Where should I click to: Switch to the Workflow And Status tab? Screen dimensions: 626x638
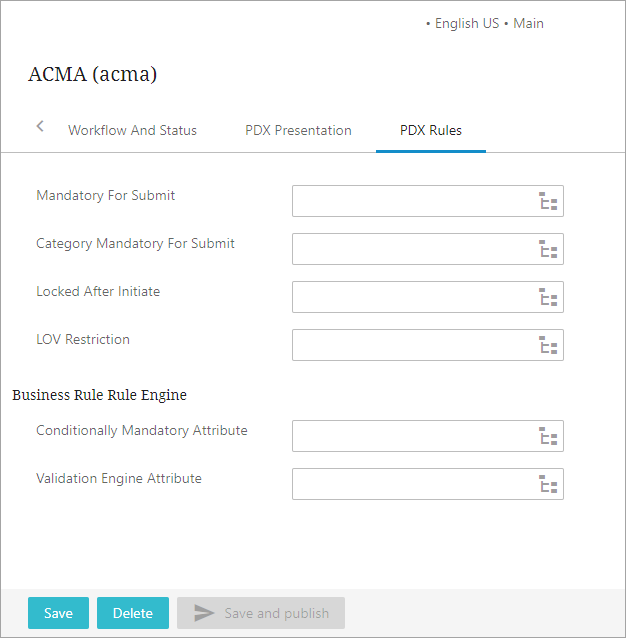point(132,130)
